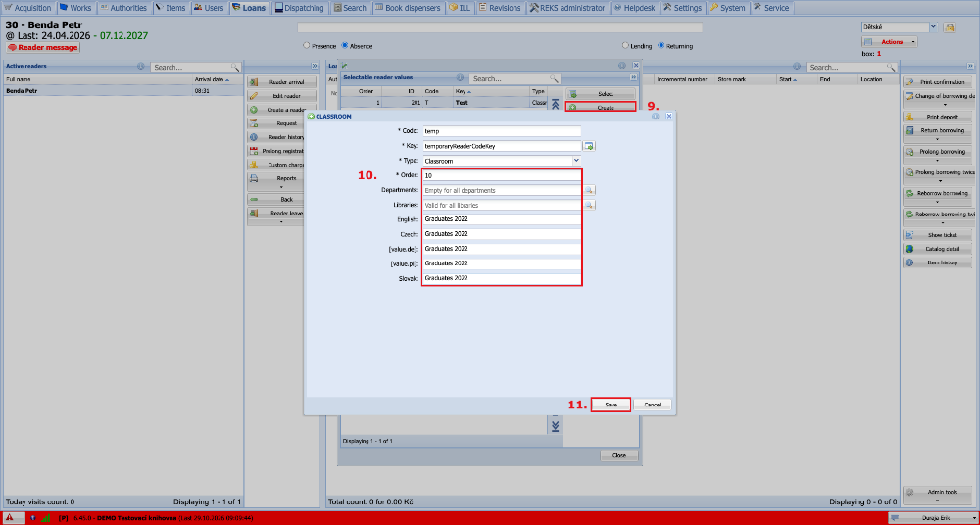
Task: Click the Edit reader pencil button
Action: pyautogui.click(x=282, y=96)
